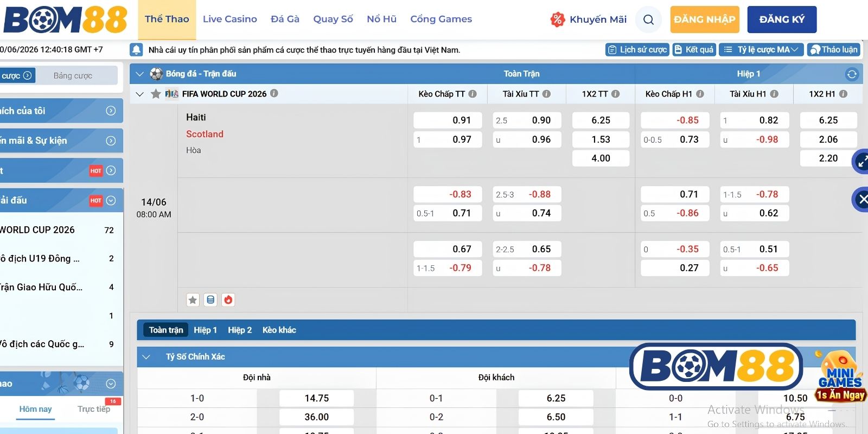Screen dimensions: 868x434
Task: Switch to the Hiệp 1 tab
Action: 205,330
